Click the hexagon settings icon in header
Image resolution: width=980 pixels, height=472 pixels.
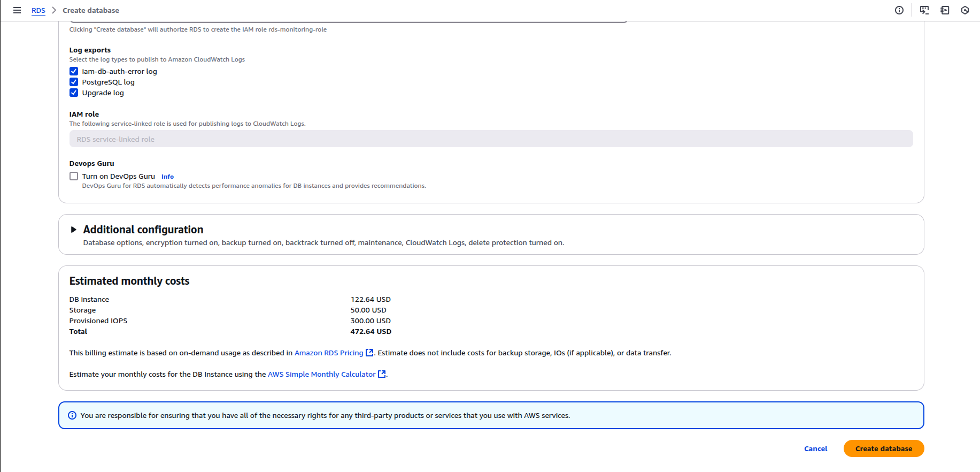(965, 10)
